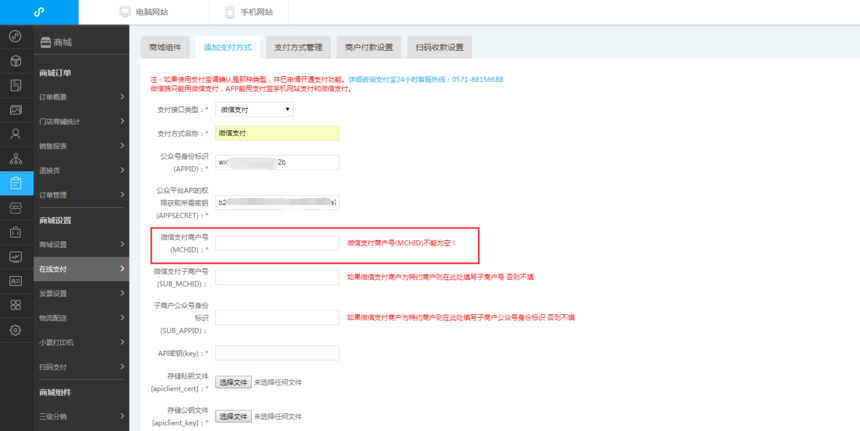Open the hierarchy/org chart icon in left rail
This screenshot has width=860, height=431.
[x=15, y=158]
